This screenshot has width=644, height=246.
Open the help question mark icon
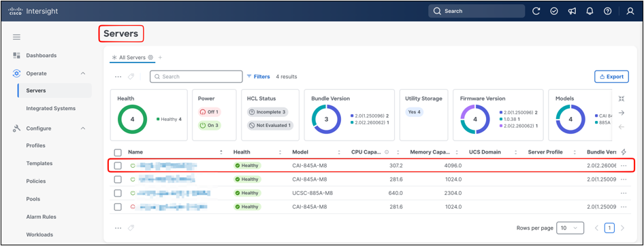(608, 12)
